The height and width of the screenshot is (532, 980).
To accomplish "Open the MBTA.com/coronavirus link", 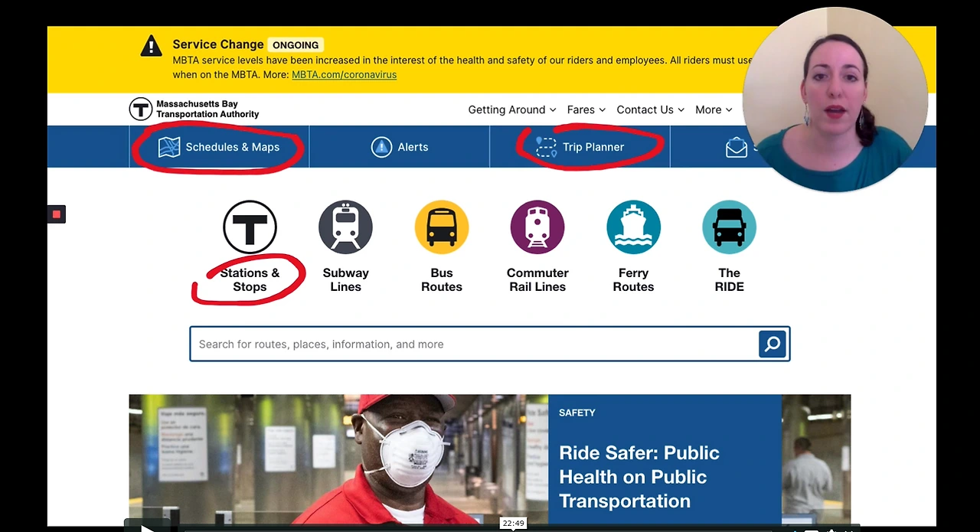I will tap(344, 74).
